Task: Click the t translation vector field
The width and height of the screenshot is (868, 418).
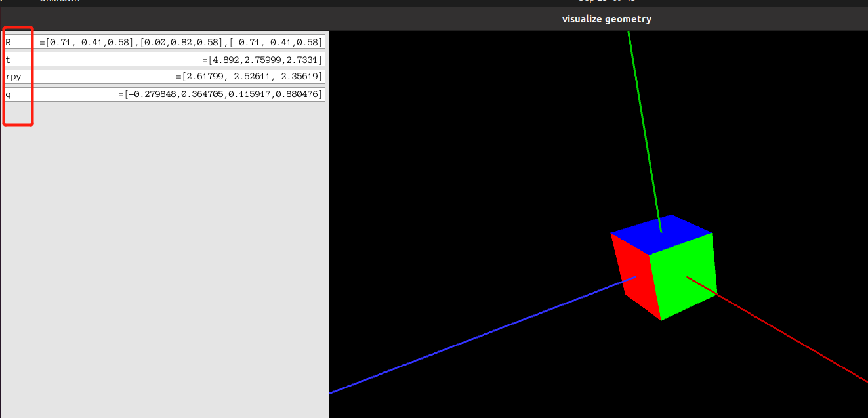Action: 164,60
